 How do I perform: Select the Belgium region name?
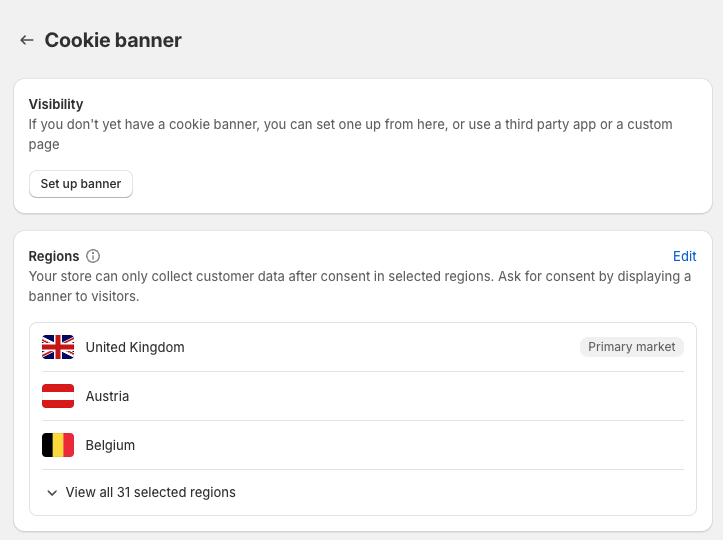[x=110, y=445]
